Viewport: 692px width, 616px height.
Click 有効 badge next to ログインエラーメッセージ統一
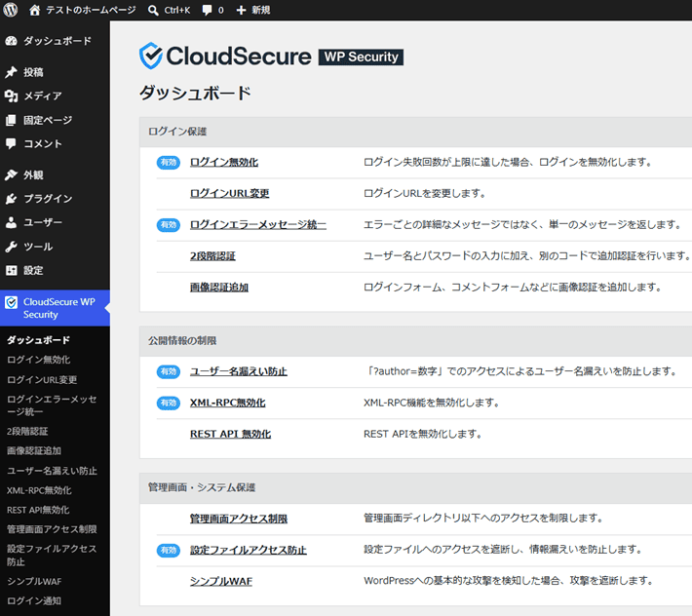coord(169,225)
